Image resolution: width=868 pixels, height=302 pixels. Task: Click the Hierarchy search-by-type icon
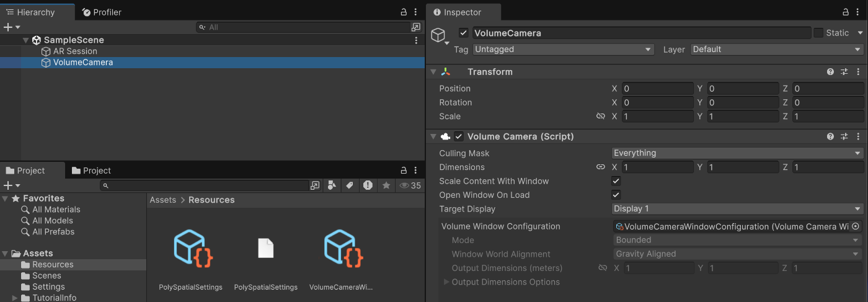point(415,27)
